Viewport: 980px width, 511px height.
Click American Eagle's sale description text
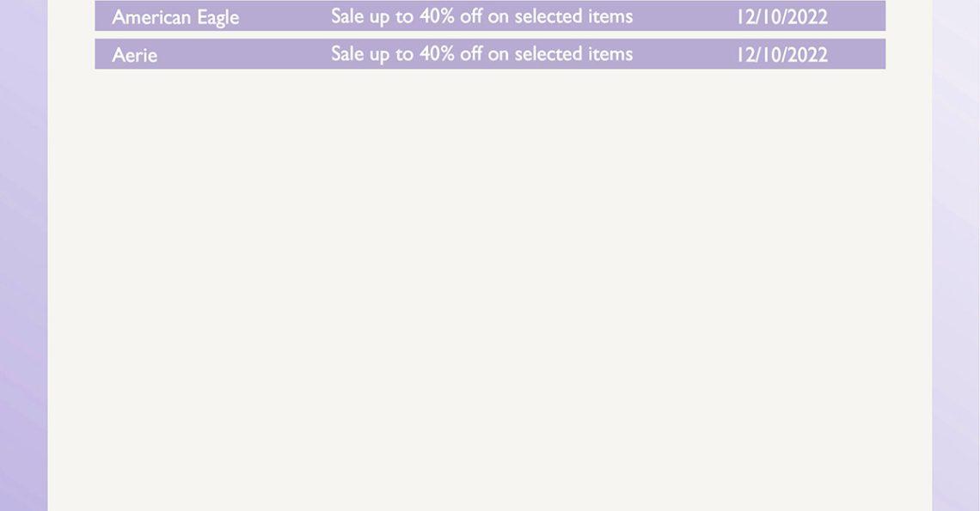(482, 17)
